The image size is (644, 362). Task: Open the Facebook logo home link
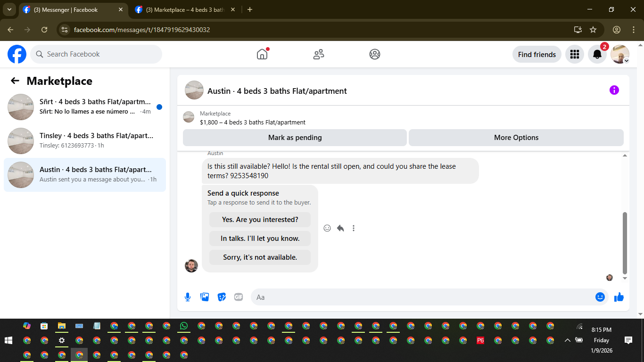click(17, 54)
